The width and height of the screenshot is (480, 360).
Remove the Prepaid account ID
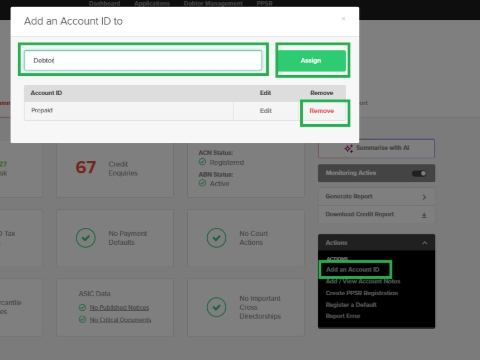(322, 111)
